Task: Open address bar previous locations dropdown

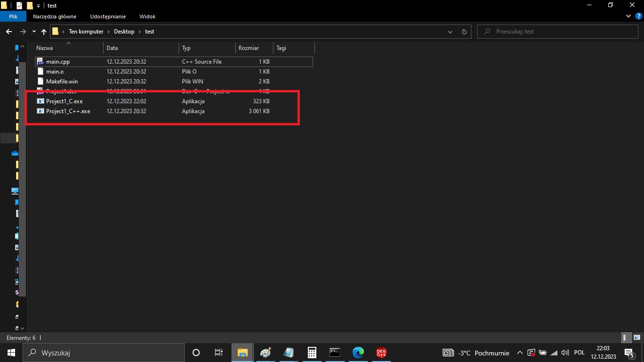Action: pyautogui.click(x=450, y=32)
